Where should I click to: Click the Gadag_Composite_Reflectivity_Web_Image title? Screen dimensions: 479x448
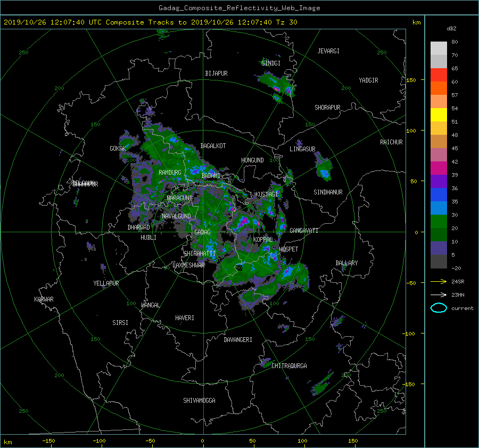(x=239, y=8)
